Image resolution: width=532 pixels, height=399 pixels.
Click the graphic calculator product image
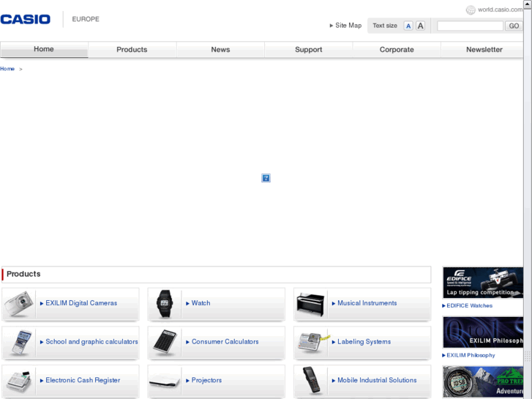[x=20, y=342]
